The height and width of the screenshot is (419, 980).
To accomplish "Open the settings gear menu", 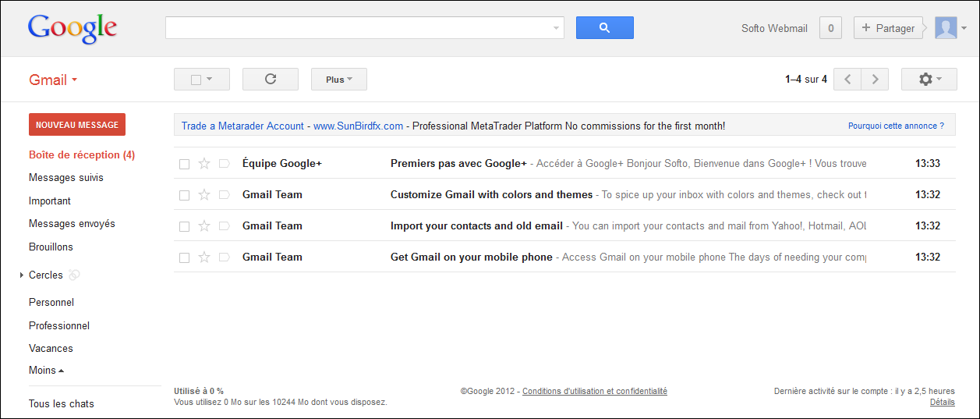I will (929, 79).
